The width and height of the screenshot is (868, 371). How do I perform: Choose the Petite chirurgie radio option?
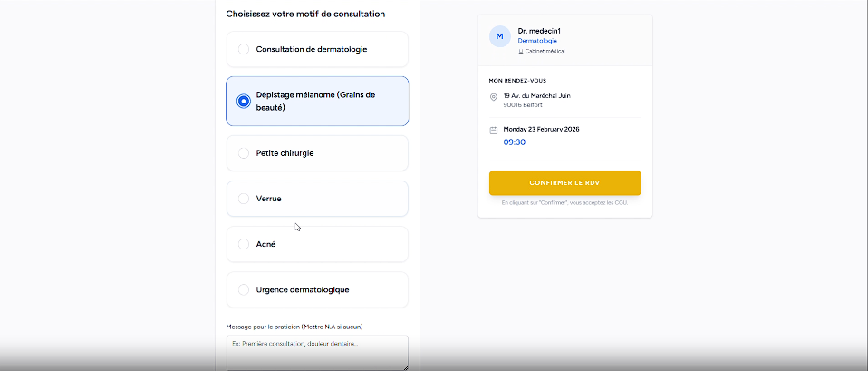244,153
